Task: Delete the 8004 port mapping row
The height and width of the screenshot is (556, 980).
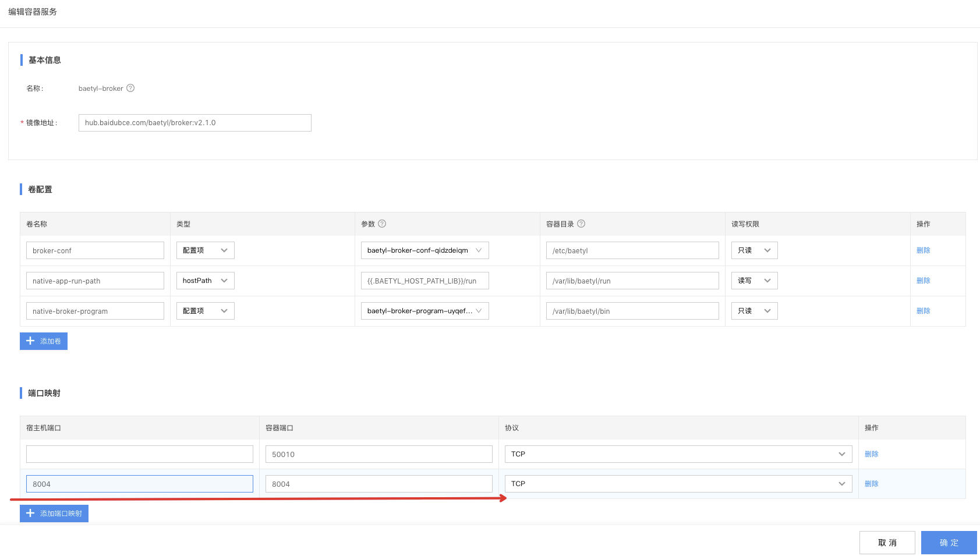Action: [x=872, y=484]
